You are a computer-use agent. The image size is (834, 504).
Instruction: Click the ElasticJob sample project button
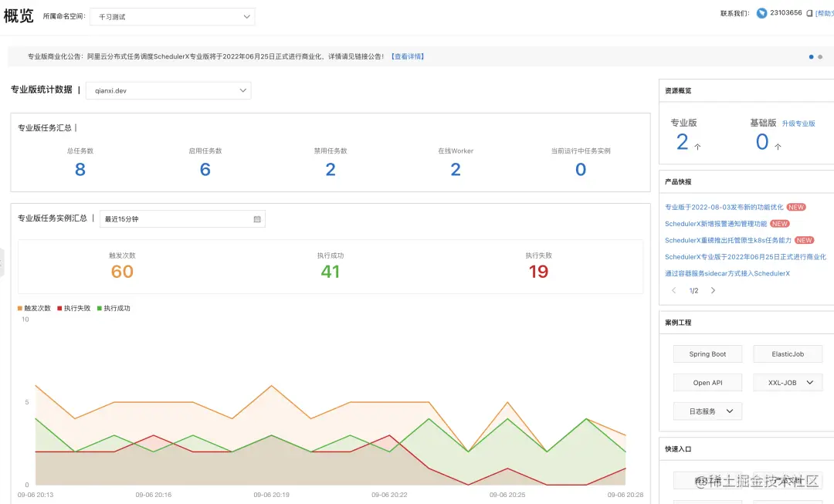coord(788,354)
